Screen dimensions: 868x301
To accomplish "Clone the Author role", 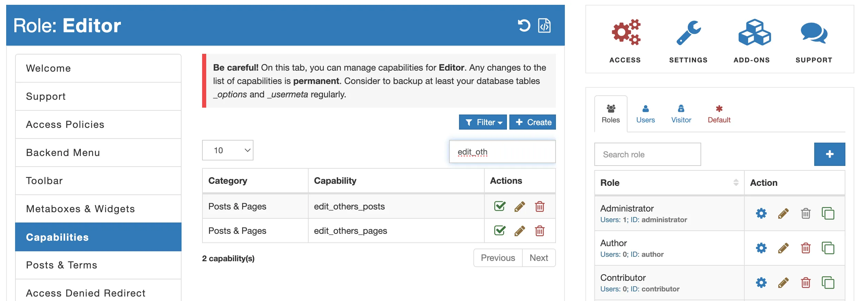I will (x=828, y=248).
